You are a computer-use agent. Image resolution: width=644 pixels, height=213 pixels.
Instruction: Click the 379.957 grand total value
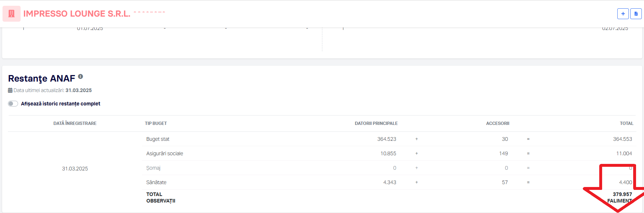[x=622, y=194]
